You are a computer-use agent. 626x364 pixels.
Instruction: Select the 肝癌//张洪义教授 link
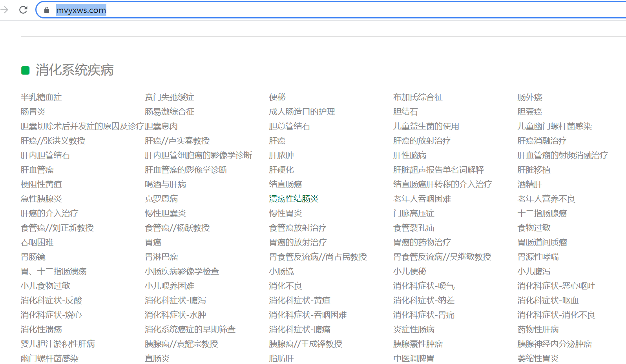tap(53, 141)
